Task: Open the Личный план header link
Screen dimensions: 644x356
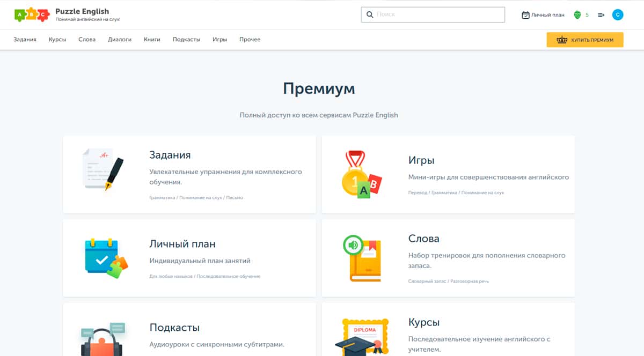Action: [x=543, y=15]
